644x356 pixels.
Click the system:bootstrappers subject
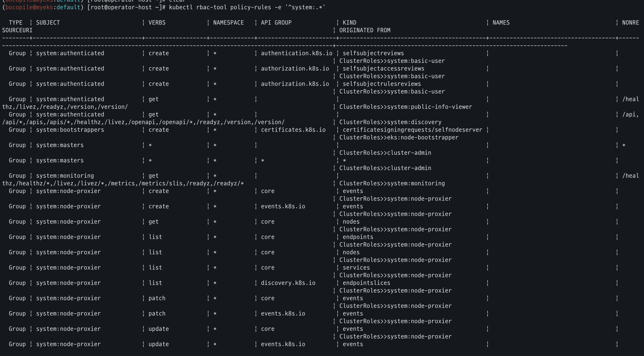pos(70,130)
